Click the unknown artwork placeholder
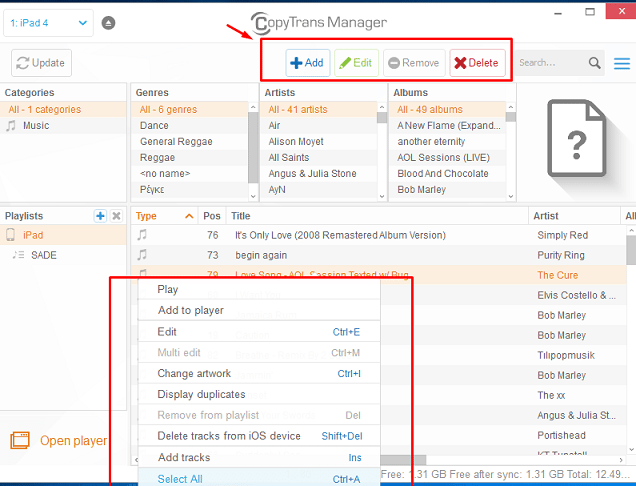This screenshot has width=636, height=486. [x=577, y=138]
